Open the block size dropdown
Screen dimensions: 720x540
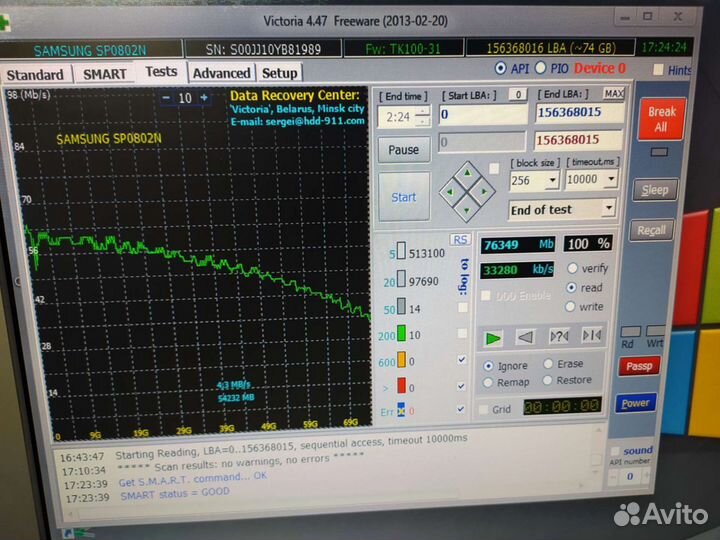click(x=552, y=180)
